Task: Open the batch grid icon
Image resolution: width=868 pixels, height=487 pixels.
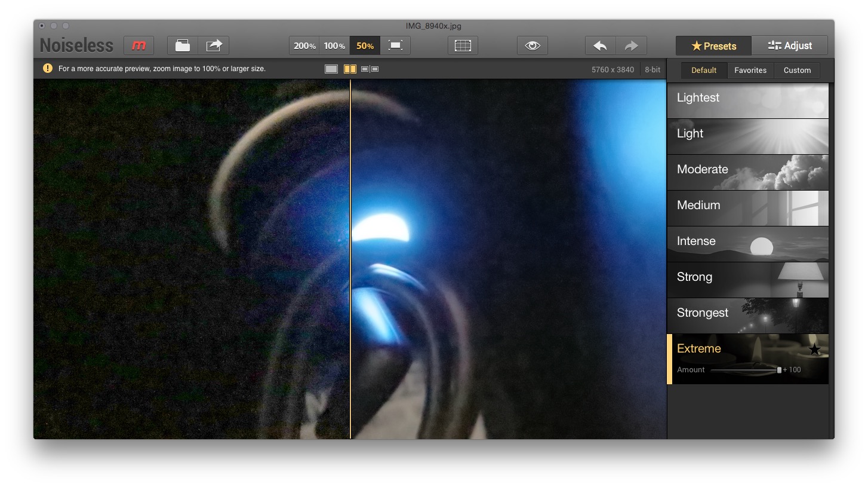Action: tap(463, 45)
